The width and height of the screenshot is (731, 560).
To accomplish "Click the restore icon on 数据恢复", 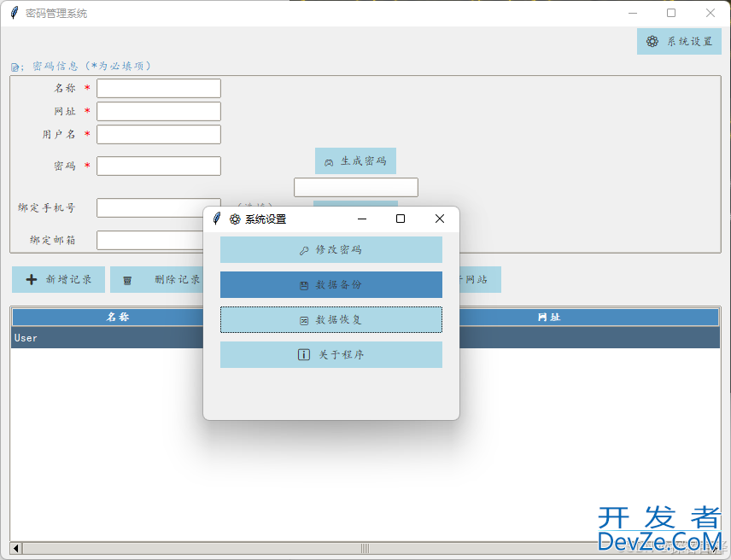I will [304, 320].
